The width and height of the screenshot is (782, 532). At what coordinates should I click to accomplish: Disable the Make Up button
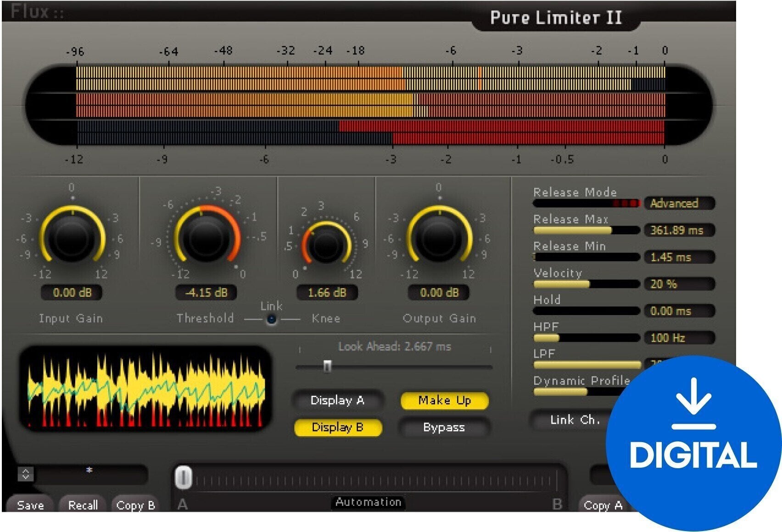(444, 400)
